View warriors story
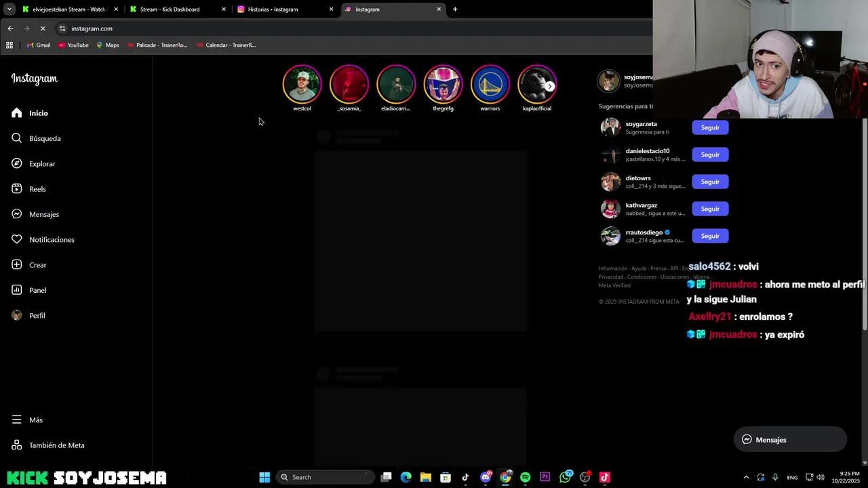Image resolution: width=868 pixels, height=488 pixels. click(490, 84)
